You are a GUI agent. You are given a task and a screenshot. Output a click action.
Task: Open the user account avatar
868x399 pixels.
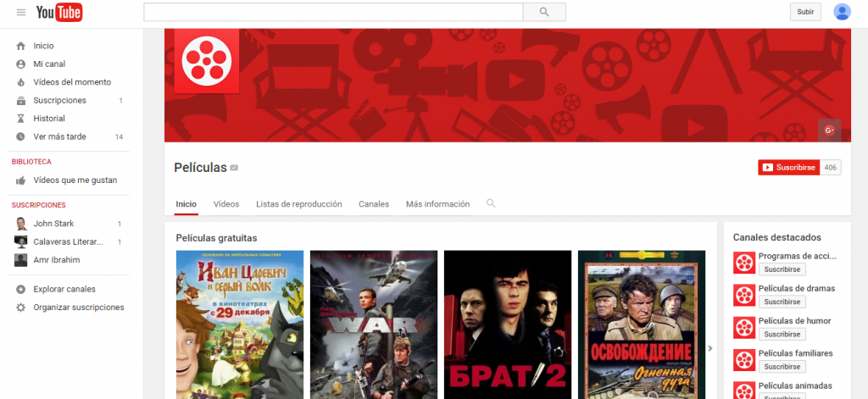(x=842, y=12)
